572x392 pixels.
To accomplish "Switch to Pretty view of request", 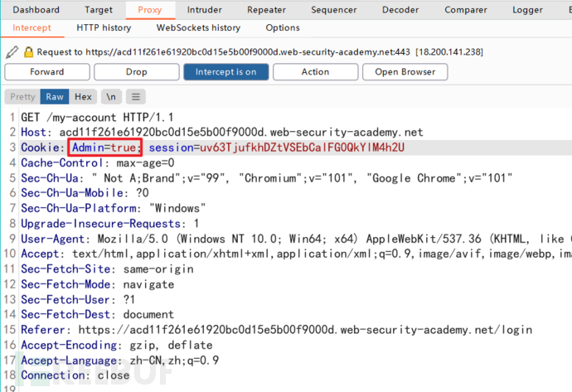I will click(22, 97).
